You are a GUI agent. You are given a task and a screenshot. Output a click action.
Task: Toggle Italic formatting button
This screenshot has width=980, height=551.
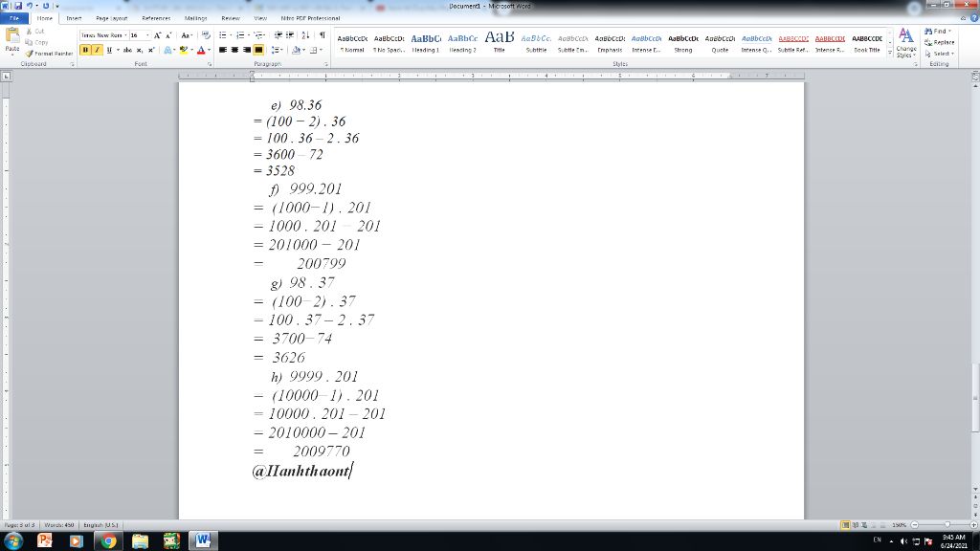(x=98, y=50)
